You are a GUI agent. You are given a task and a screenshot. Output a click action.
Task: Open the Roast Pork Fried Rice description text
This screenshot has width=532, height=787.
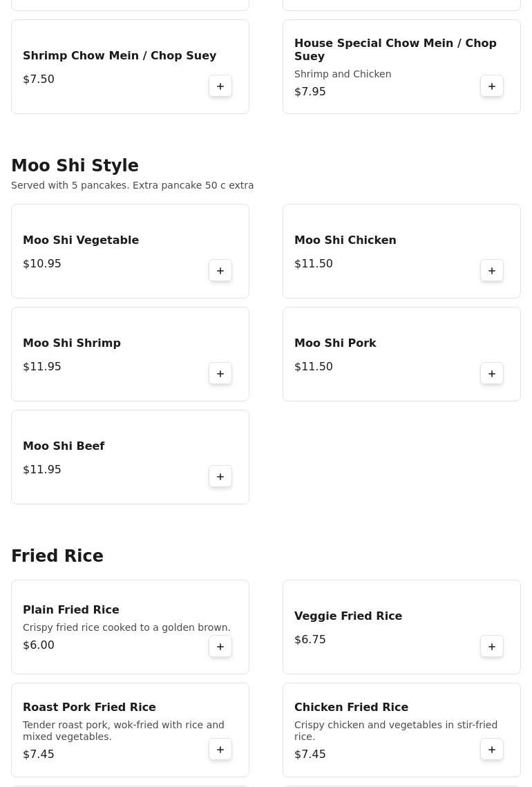point(123,731)
